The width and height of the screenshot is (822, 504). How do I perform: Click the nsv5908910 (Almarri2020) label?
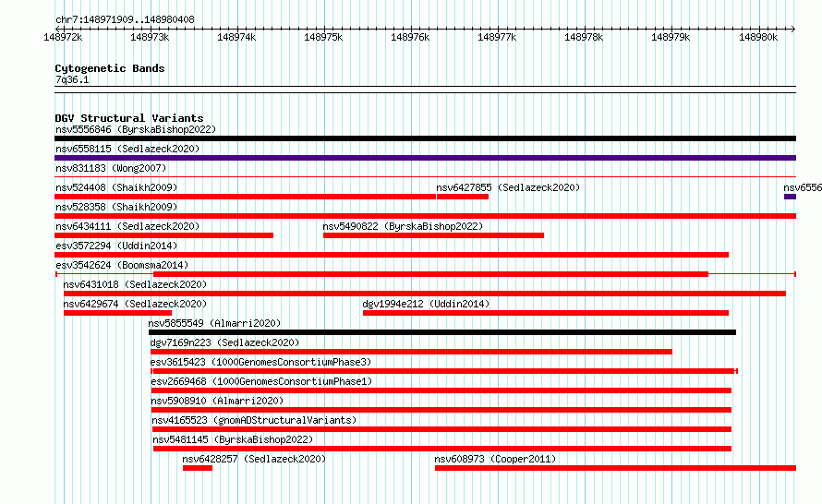pyautogui.click(x=217, y=401)
